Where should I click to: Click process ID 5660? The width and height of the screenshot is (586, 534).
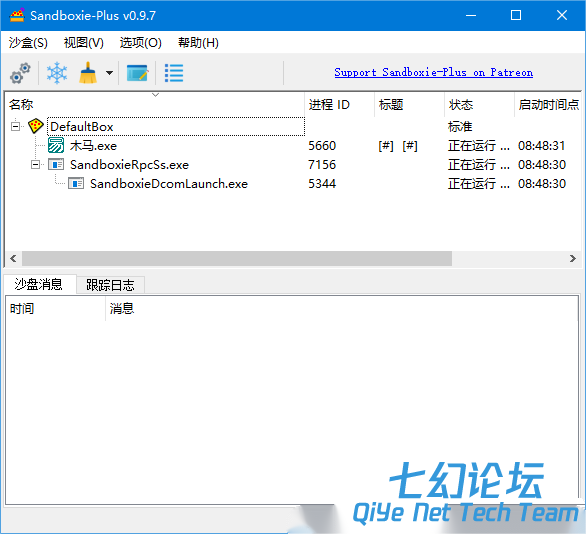[322, 145]
